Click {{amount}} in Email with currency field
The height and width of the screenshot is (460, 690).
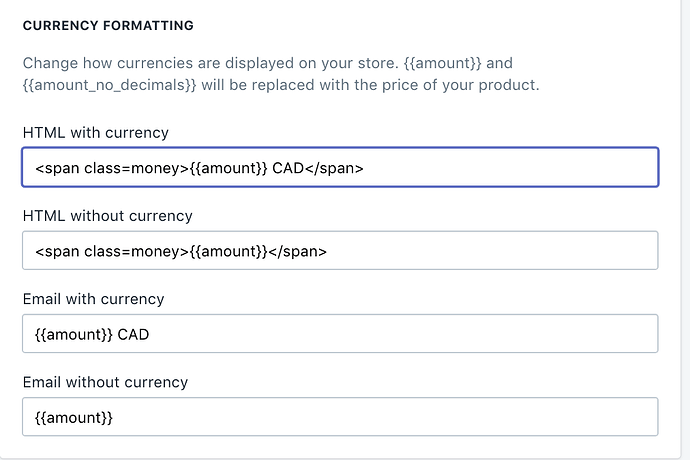74,335
